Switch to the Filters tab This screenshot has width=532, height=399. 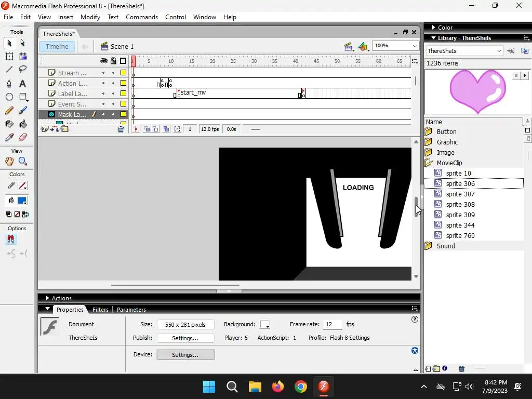[100, 310]
